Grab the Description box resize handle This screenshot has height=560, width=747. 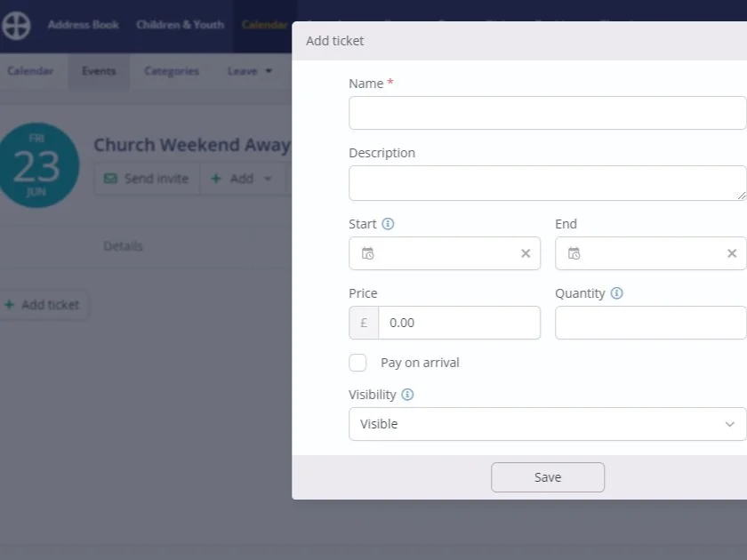point(742,196)
